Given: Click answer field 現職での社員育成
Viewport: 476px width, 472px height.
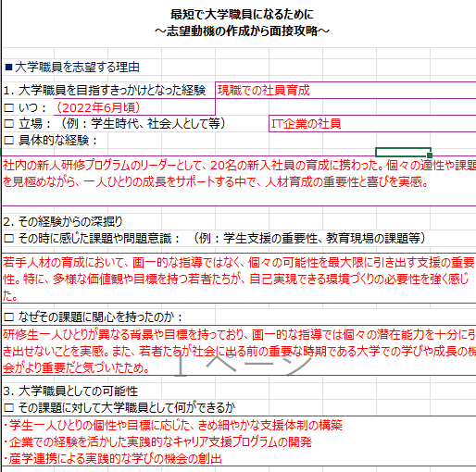Looking at the screenshot, I should pos(345,91).
